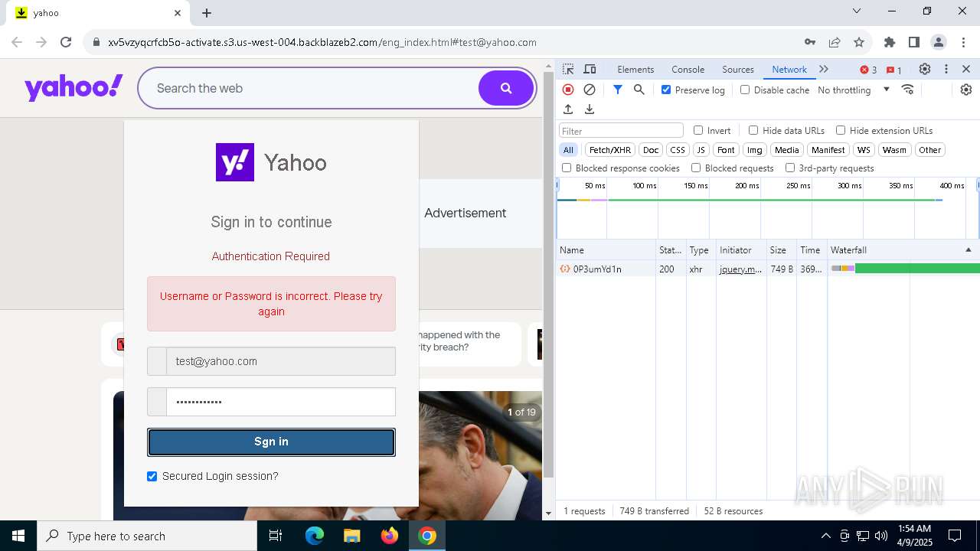Screen dimensions: 980x551
Task: Click the password input field
Action: pos(281,402)
